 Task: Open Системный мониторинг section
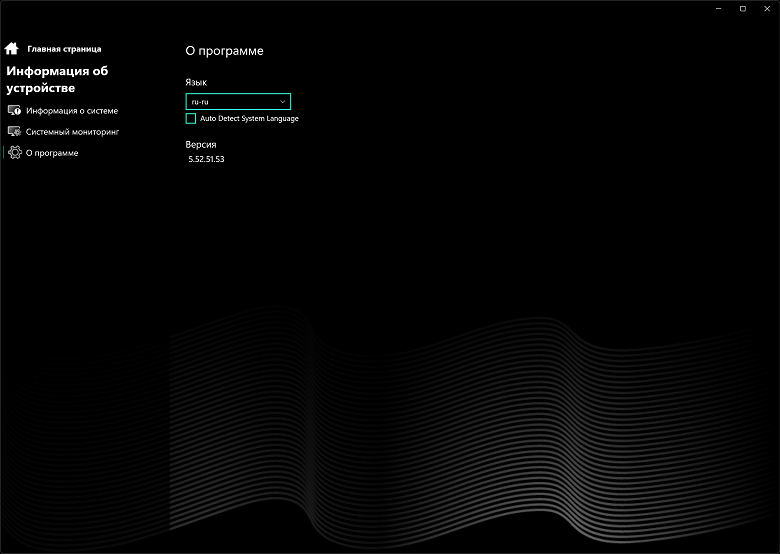[73, 131]
